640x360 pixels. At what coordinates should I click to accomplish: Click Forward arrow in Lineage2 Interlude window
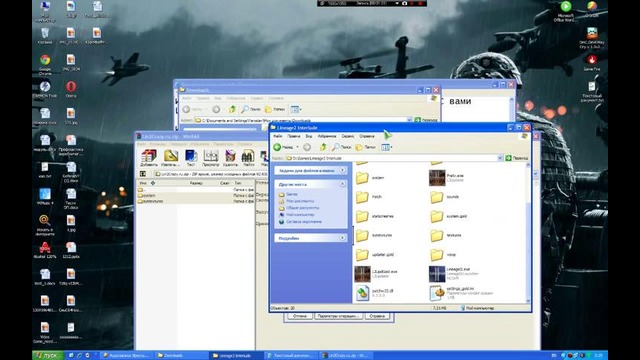307,147
